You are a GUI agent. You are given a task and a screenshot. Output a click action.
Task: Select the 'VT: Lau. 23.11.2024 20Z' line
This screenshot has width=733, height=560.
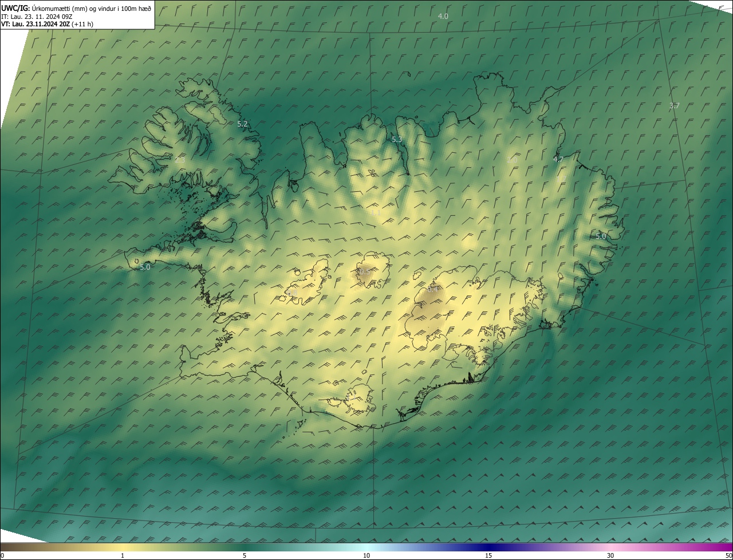(36, 24)
